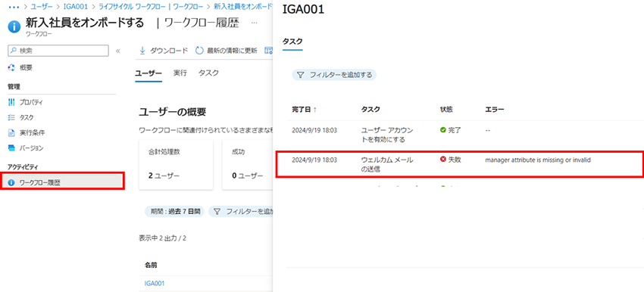Click the 名前 column header
The image size is (644, 292).
151,265
